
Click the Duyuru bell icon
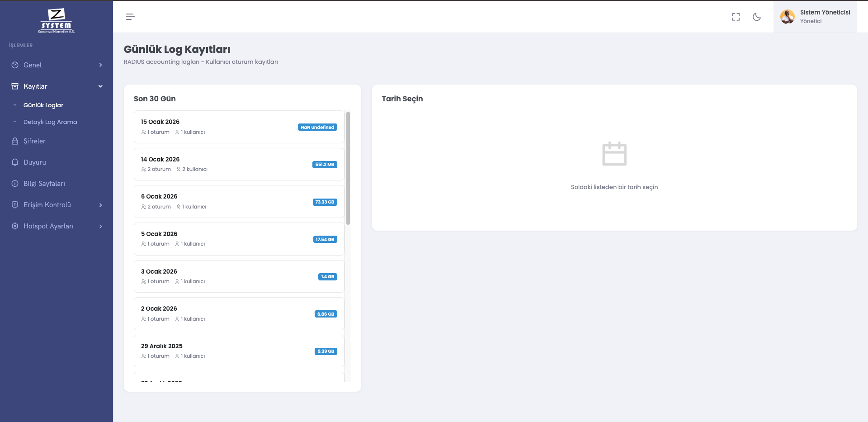coord(15,162)
